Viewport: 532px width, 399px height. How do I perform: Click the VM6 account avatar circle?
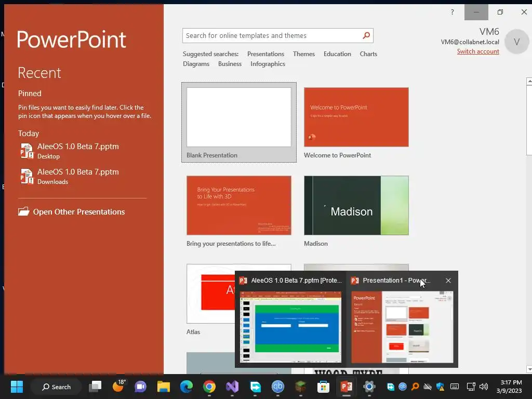tap(517, 42)
